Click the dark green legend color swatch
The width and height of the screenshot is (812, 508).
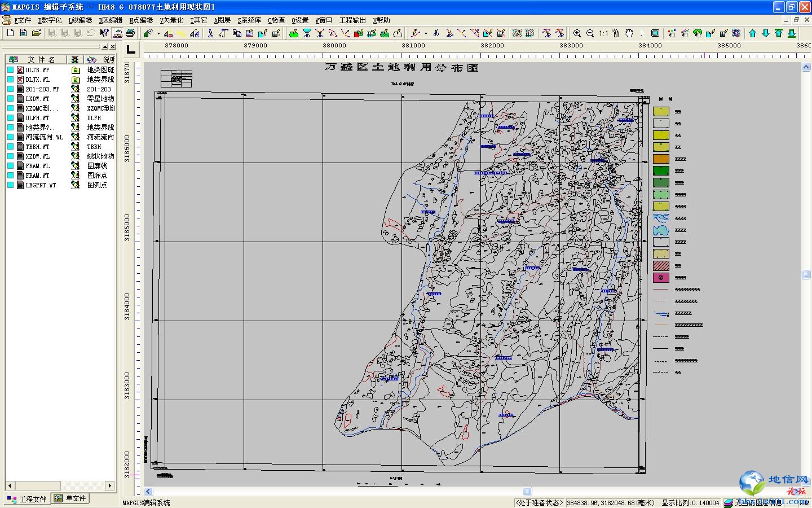click(x=661, y=171)
